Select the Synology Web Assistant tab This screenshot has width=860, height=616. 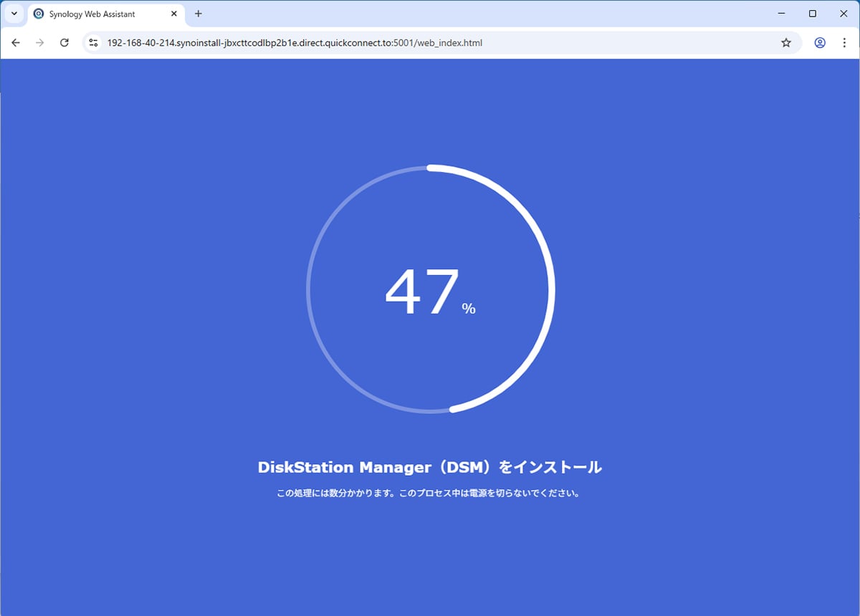92,14
